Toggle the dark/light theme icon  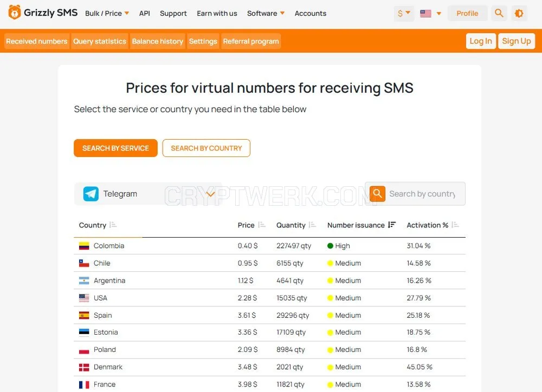tap(519, 13)
